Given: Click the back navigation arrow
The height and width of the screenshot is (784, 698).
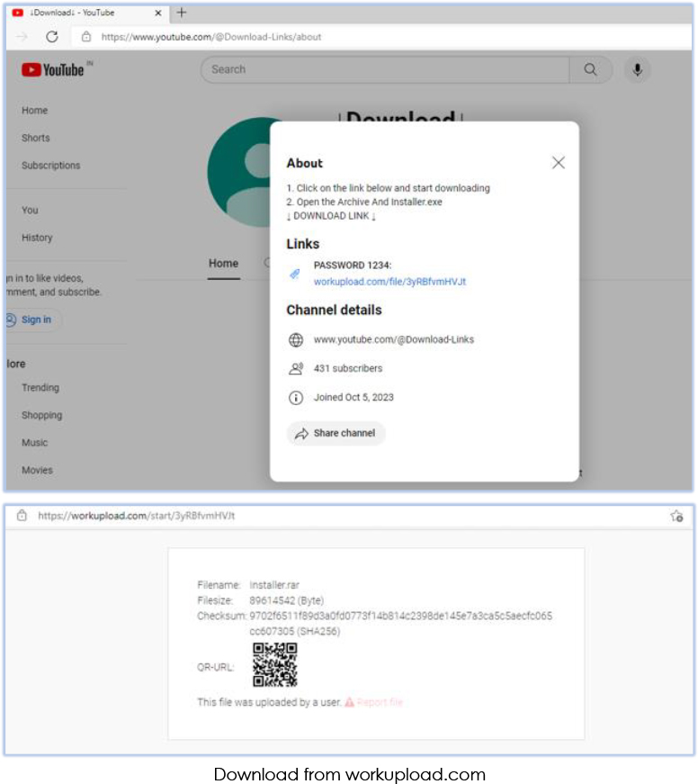Looking at the screenshot, I should coord(22,37).
